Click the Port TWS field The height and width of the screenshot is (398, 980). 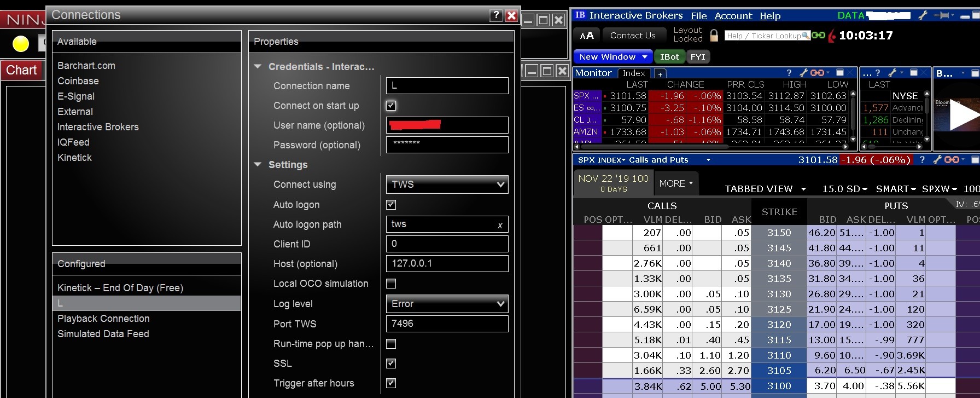click(x=447, y=324)
